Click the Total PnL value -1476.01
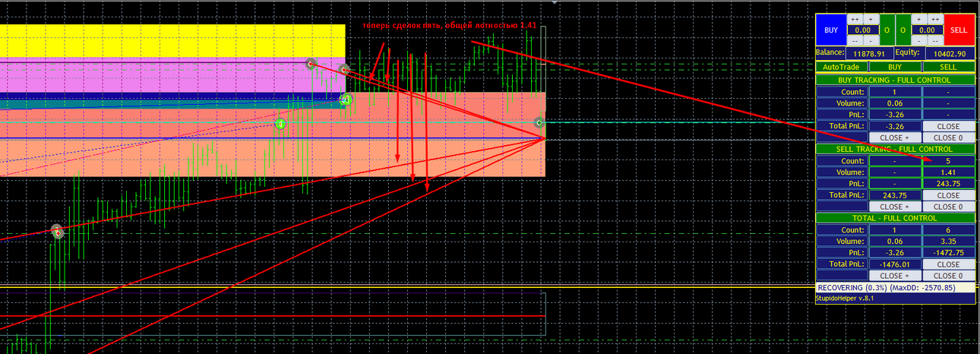This screenshot has width=980, height=354. pos(895,264)
